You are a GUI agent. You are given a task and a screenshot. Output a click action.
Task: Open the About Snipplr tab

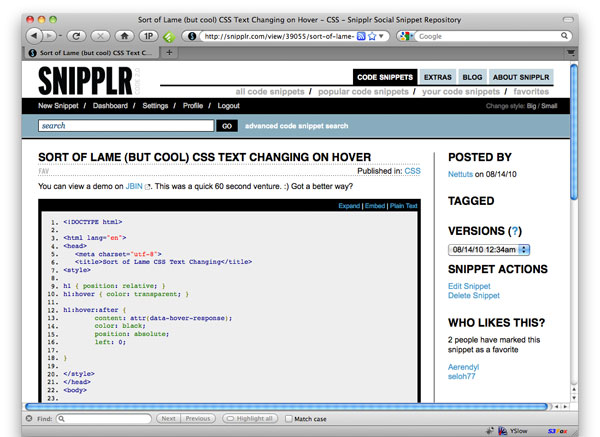(x=521, y=77)
